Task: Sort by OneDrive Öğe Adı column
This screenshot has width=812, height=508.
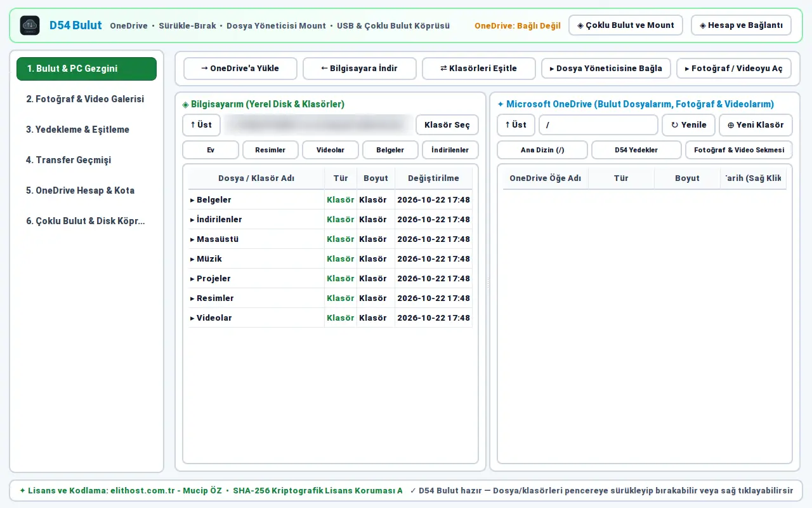Action: [546, 178]
